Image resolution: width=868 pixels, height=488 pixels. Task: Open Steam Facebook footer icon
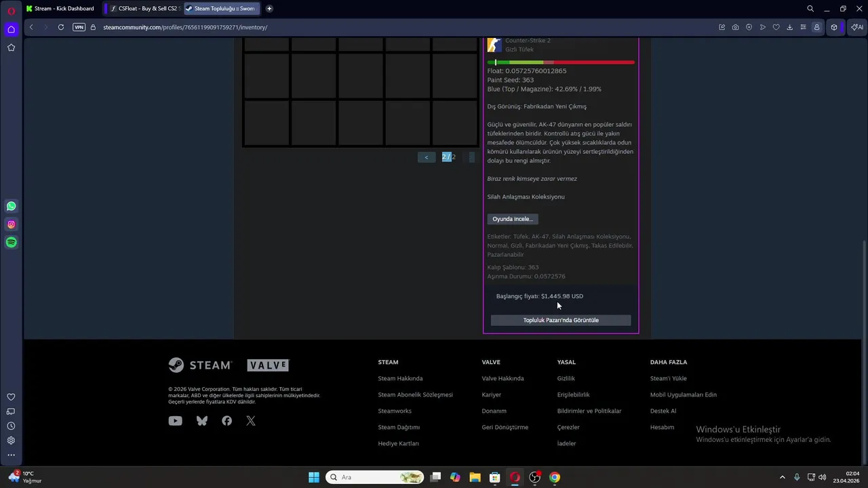click(226, 421)
